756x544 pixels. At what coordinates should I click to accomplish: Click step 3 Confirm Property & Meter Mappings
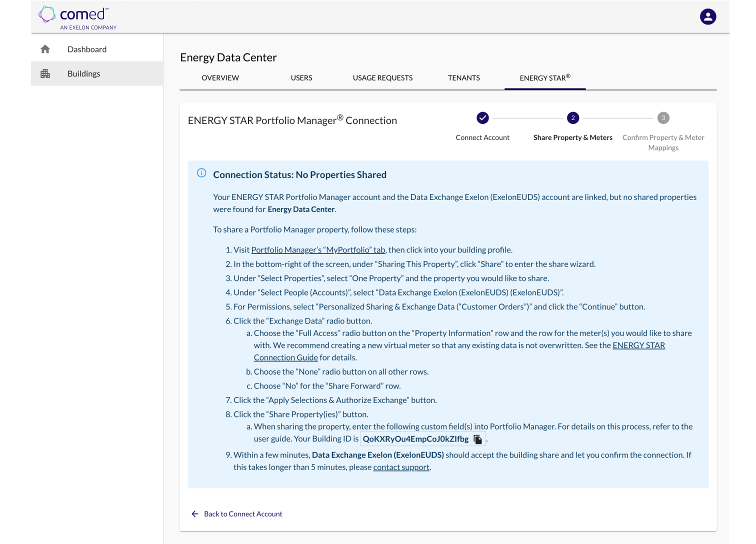(663, 118)
